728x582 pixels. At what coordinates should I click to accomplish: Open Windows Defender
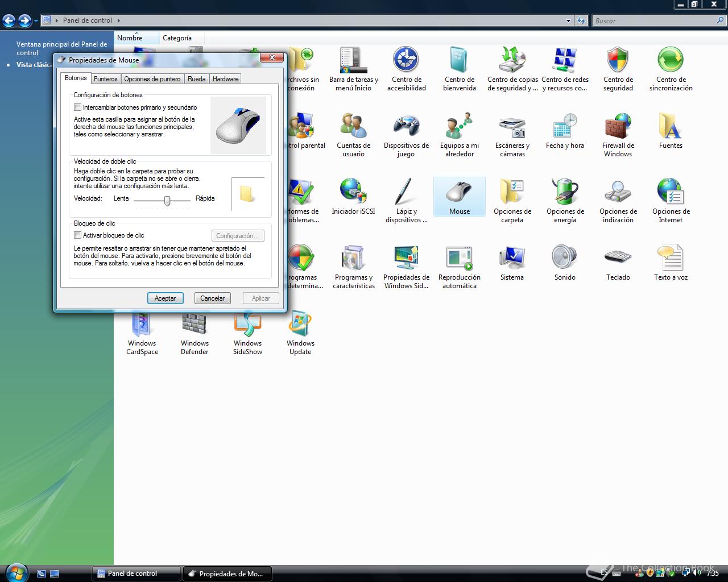[195, 334]
